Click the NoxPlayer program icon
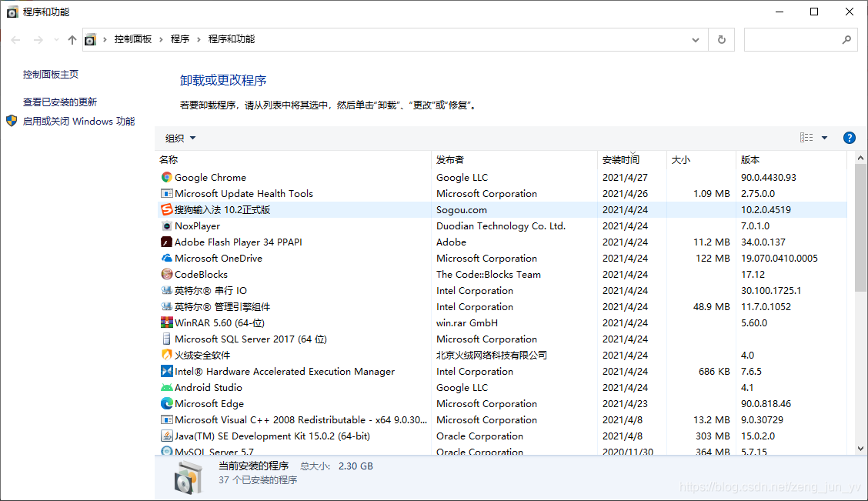Image resolution: width=868 pixels, height=501 pixels. (167, 225)
